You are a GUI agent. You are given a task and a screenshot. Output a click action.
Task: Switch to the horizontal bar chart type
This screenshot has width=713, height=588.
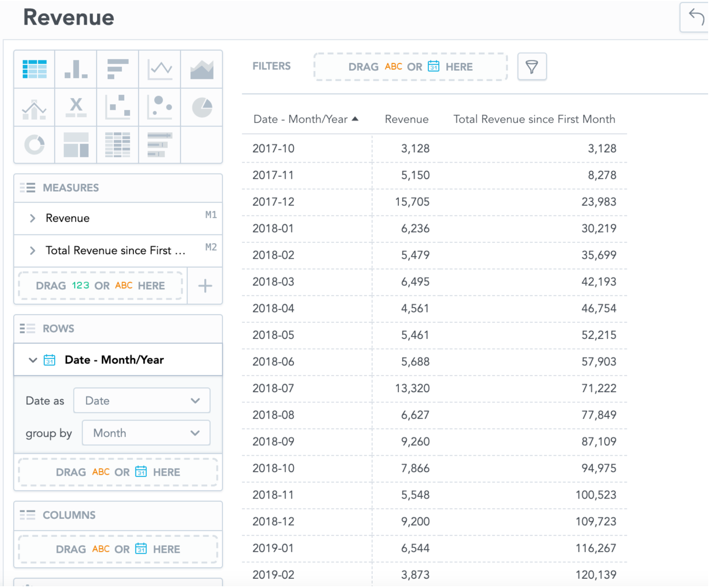coord(118,69)
